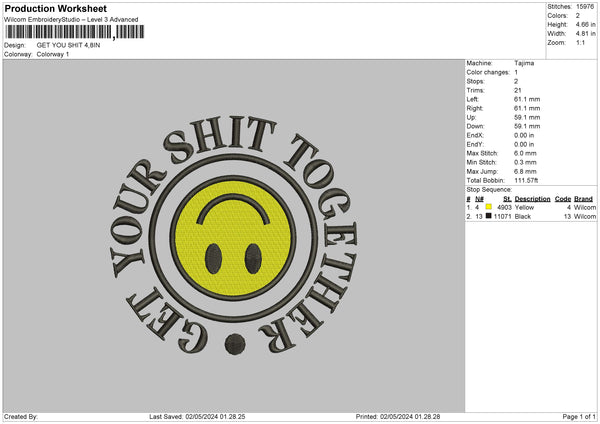Click the 'Colorway 1' value
The height and width of the screenshot is (424, 600).
click(53, 54)
